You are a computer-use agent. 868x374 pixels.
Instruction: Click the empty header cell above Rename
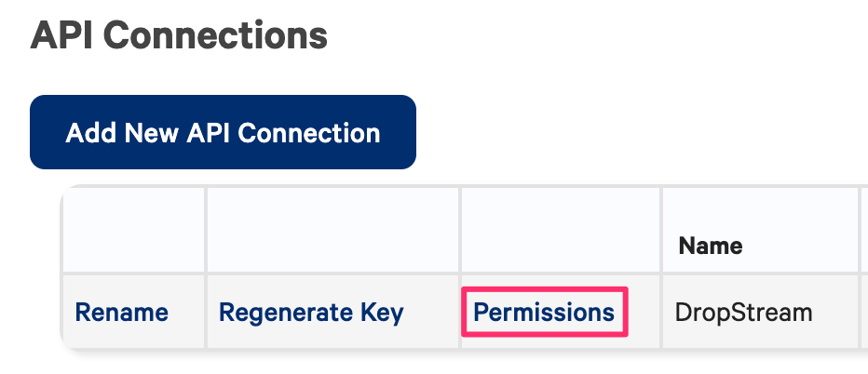coord(133,231)
